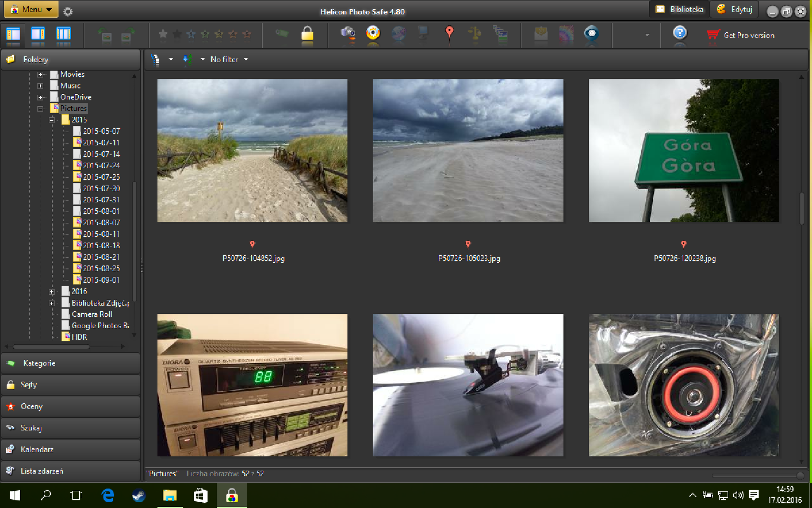The width and height of the screenshot is (812, 508).
Task: Open the Kalendarz panel
Action: 70,449
